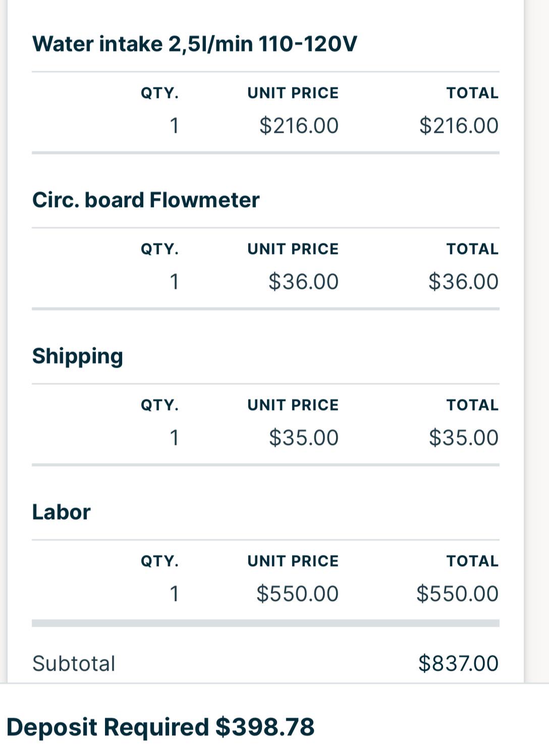The height and width of the screenshot is (756, 549).
Task: Open the Circ. board Flowmeter item
Action: pos(146,200)
